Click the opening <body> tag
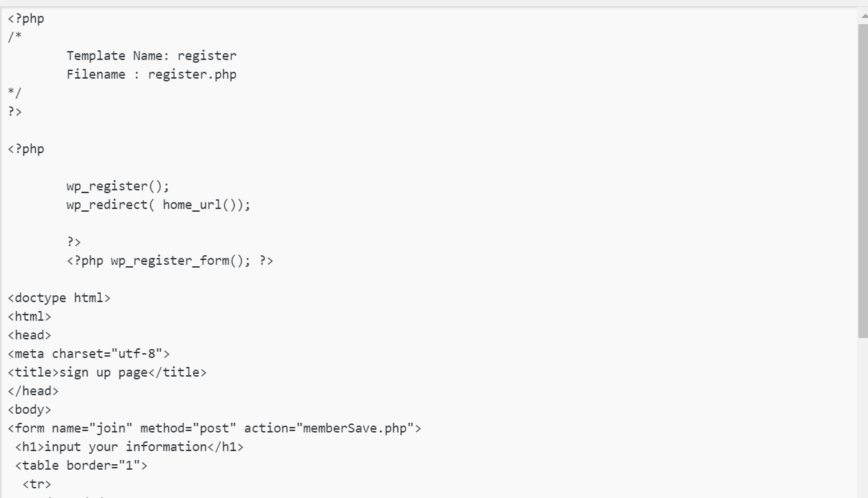Viewport: 868px width, 498px height. coord(30,410)
